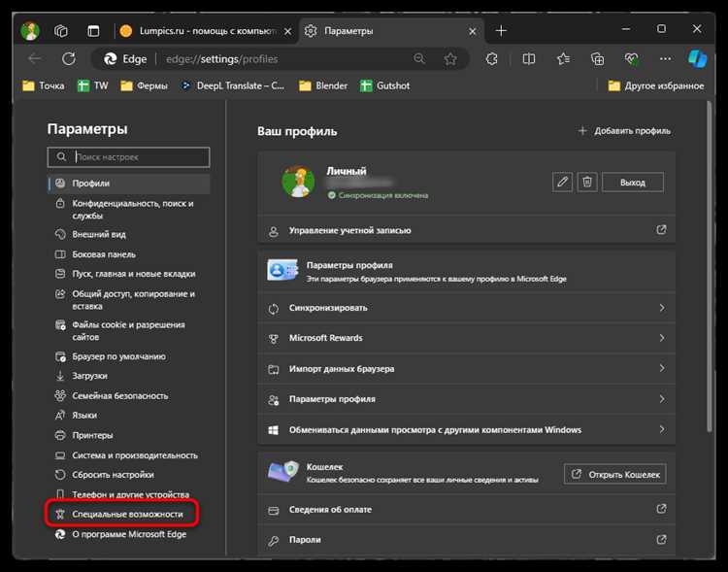Open Внешний вид settings section
The image size is (728, 572).
(x=128, y=234)
